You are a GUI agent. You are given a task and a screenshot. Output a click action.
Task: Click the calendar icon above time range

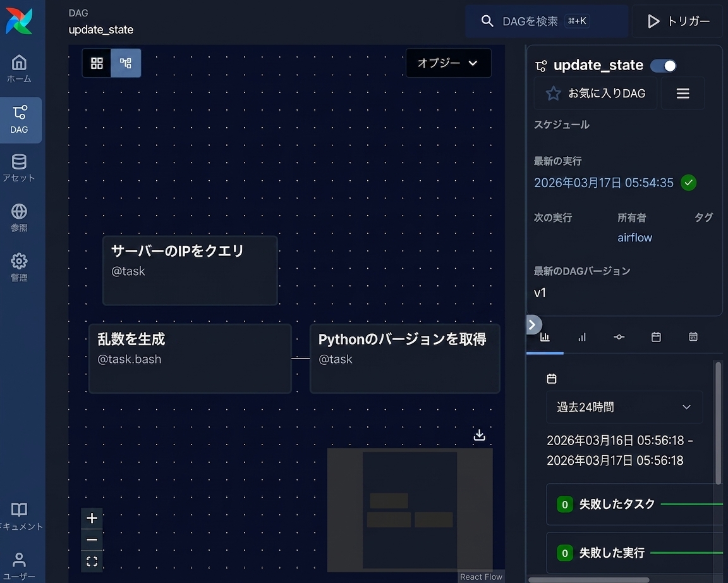(x=552, y=379)
